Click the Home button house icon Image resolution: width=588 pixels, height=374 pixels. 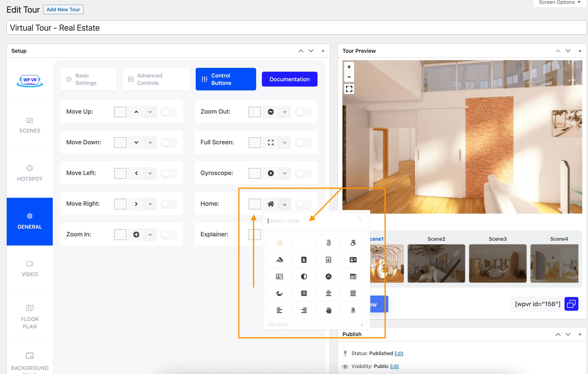(x=270, y=203)
